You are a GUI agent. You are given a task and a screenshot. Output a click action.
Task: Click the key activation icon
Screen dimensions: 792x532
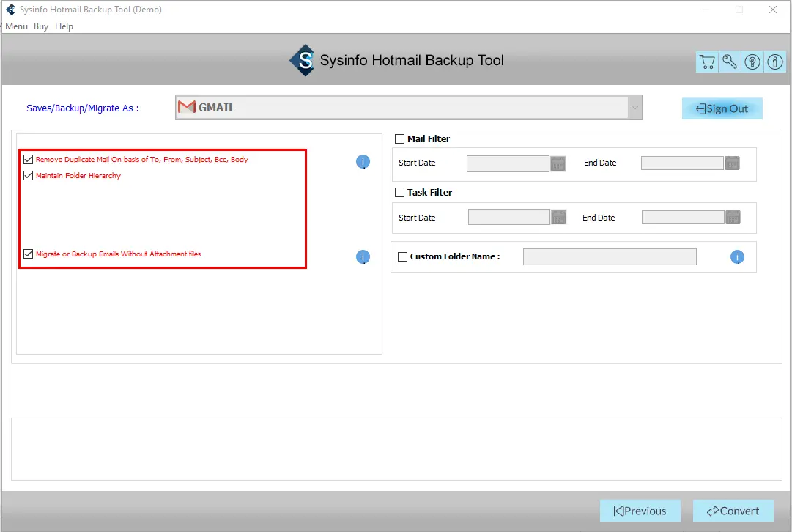tap(730, 62)
